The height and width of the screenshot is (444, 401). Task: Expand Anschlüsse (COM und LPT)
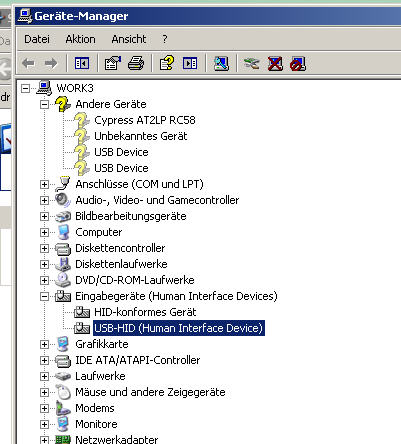point(44,184)
